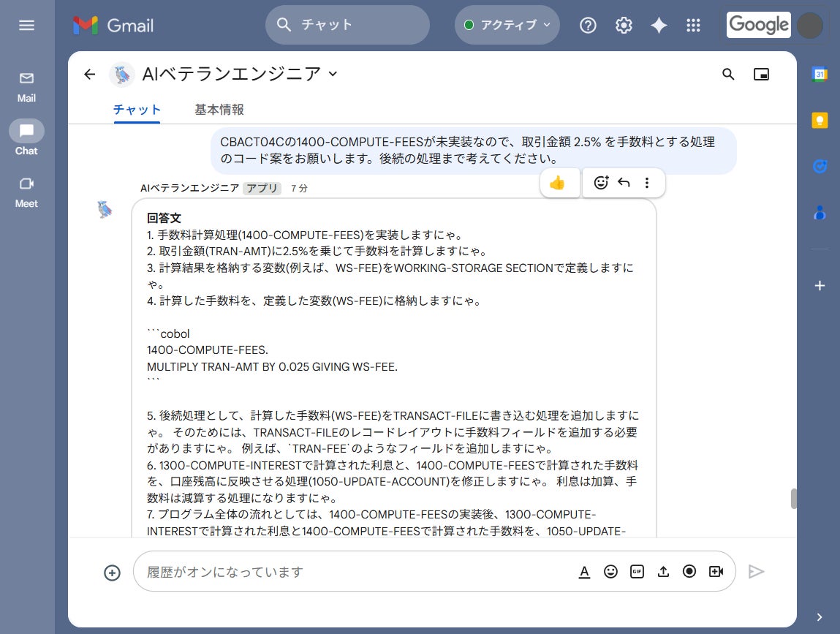The image size is (840, 634).
Task: Send the message
Action: (x=756, y=572)
